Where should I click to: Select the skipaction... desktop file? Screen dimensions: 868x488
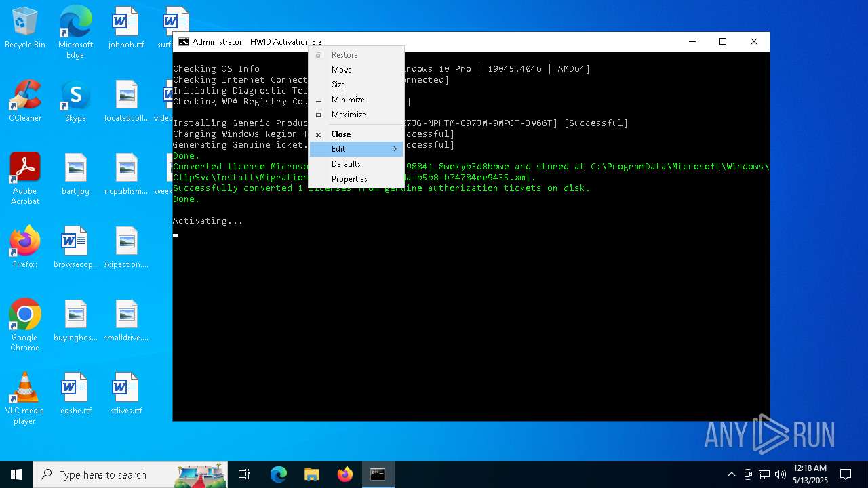pyautogui.click(x=127, y=247)
